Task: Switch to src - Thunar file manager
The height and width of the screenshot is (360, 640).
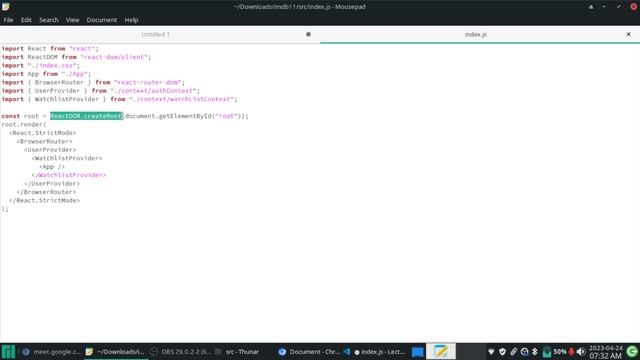Action: point(237,351)
